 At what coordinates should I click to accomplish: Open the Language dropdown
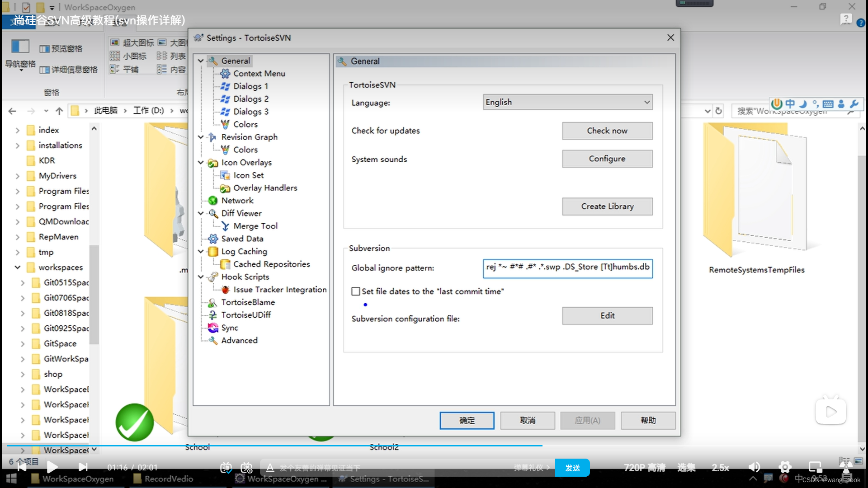coord(567,102)
